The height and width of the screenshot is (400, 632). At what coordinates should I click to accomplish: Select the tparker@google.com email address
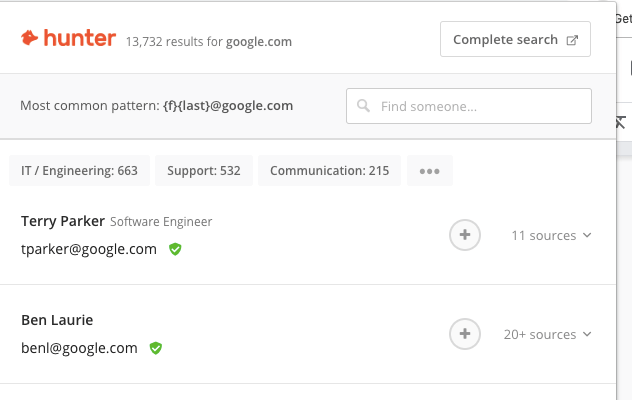tap(89, 249)
